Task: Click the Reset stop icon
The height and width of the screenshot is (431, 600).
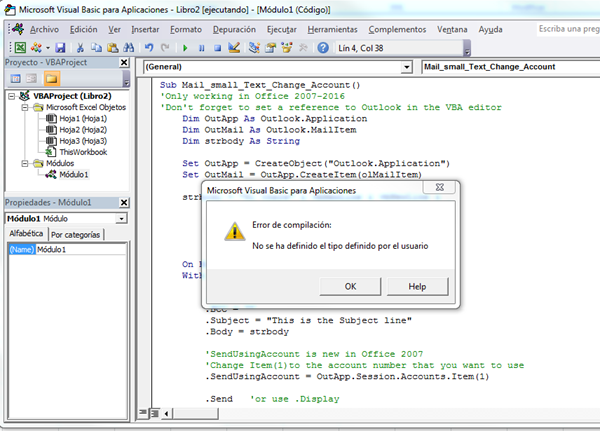Action: [216, 47]
